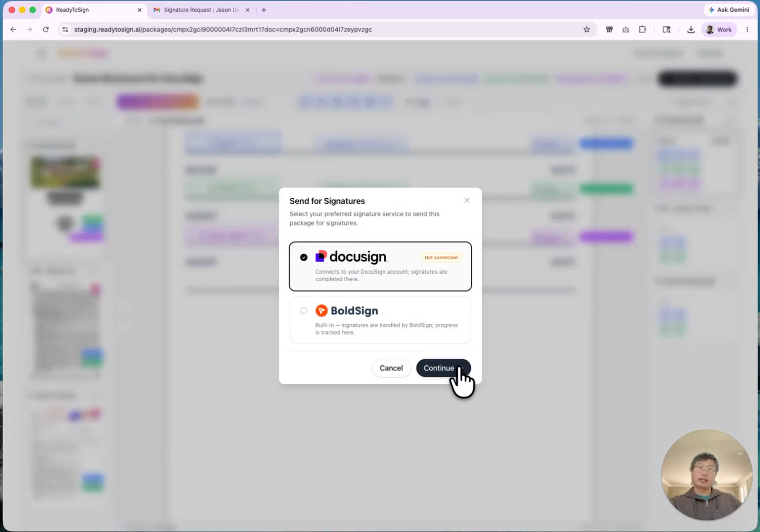Open a new browser tab
Image resolution: width=760 pixels, height=532 pixels.
(x=264, y=10)
